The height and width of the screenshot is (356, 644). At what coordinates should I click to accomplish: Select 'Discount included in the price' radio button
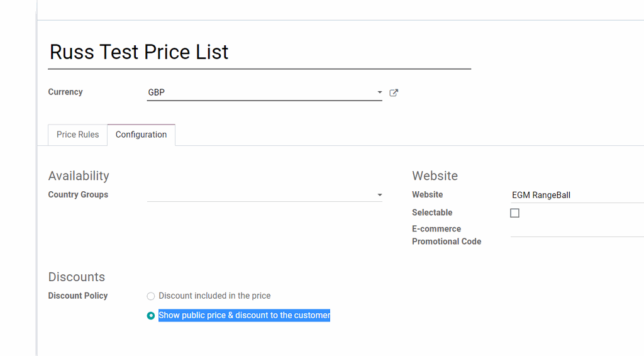pyautogui.click(x=151, y=296)
